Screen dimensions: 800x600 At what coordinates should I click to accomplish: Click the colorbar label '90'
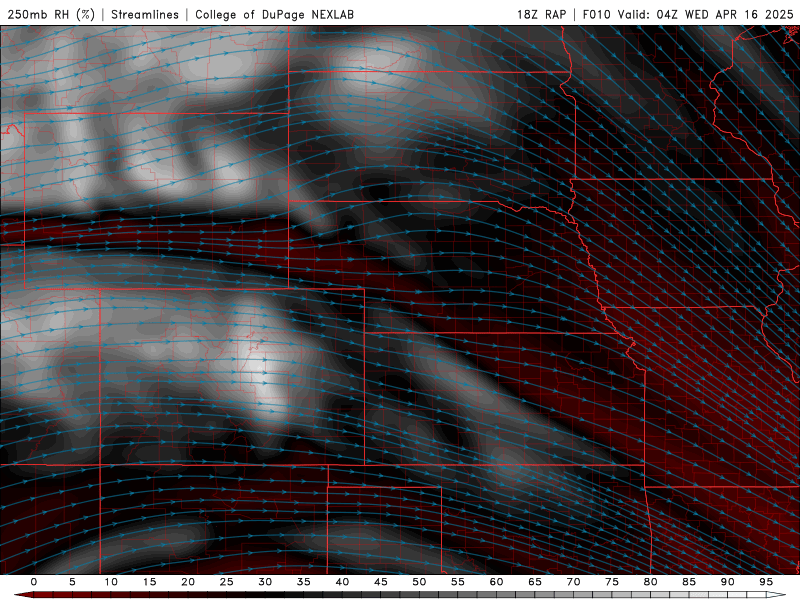727,582
